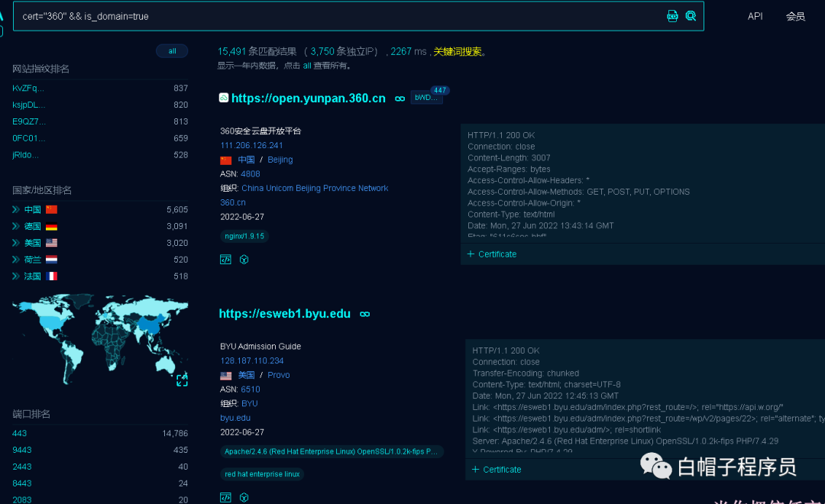Expand Certificate section for esweb1.byu.edu
This screenshot has height=504, width=825.
(497, 470)
